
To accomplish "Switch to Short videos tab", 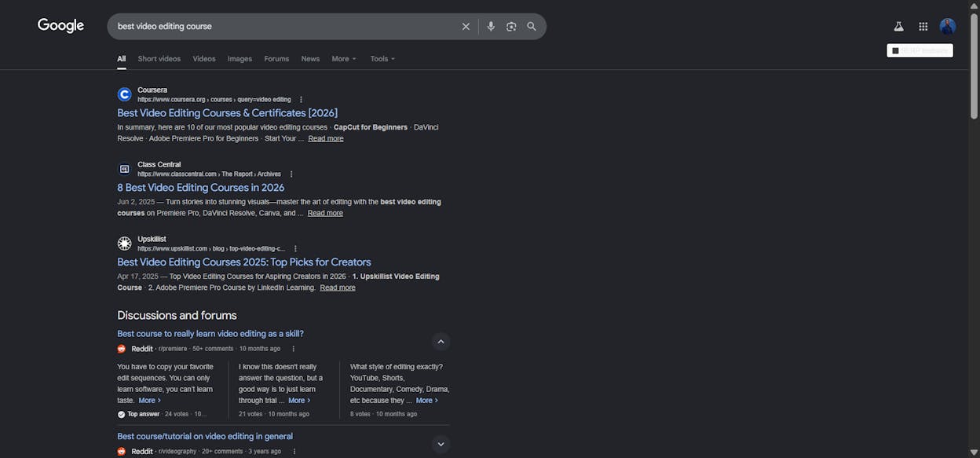I will [159, 59].
